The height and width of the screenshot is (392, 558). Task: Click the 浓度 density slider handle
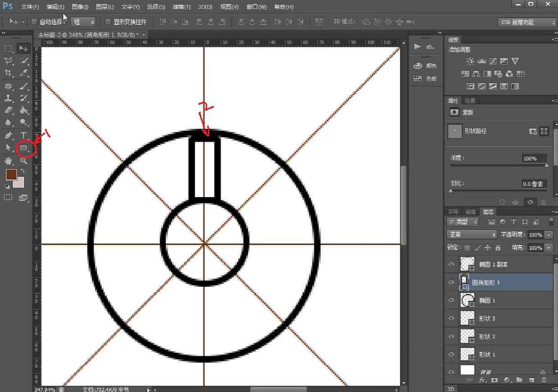pos(547,166)
